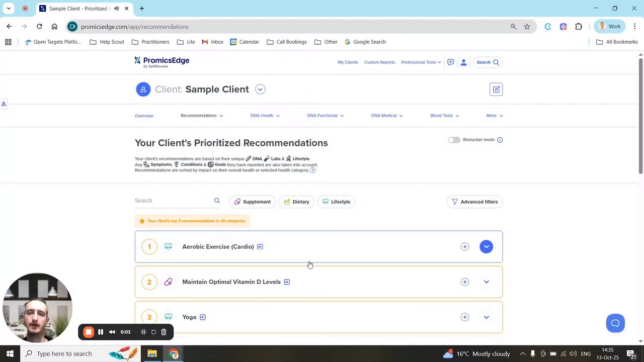
Task: Open the Chrome apps grid icon
Action: (8, 42)
